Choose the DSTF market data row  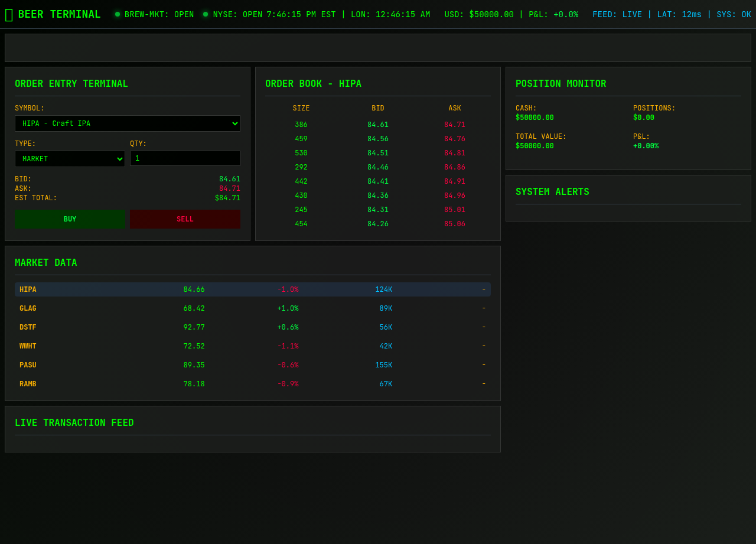pyautogui.click(x=252, y=327)
